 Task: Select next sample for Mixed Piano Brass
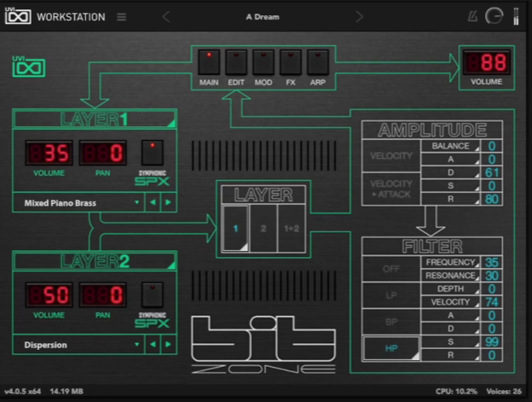point(168,202)
